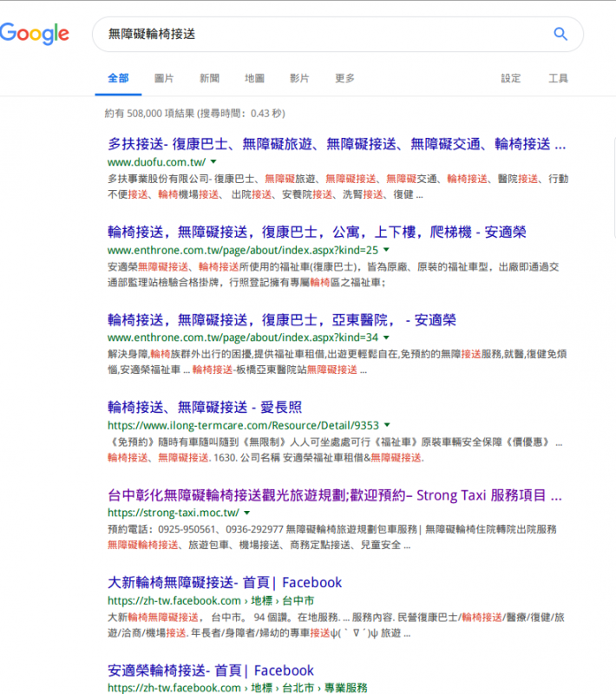
Task: Click snippet starting 大新輪椅無障礙接送， 台中市
Action: tap(337, 625)
